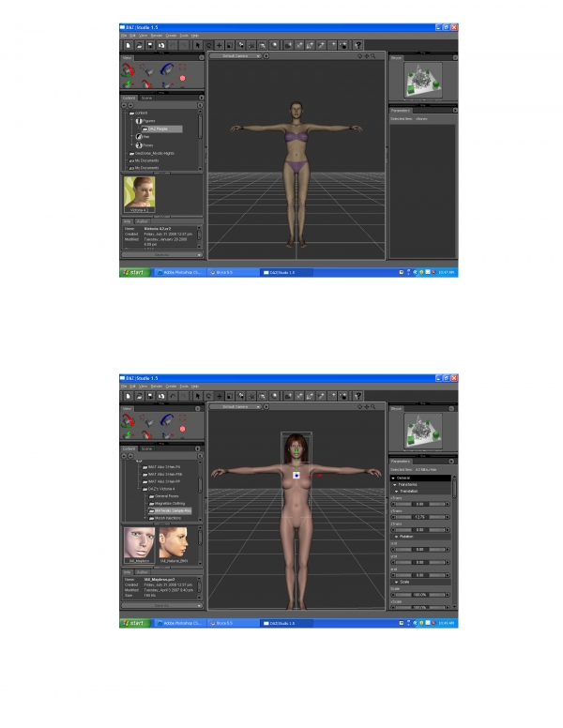Click blue arc camera icon in 10:49 AM View panel

167,420
